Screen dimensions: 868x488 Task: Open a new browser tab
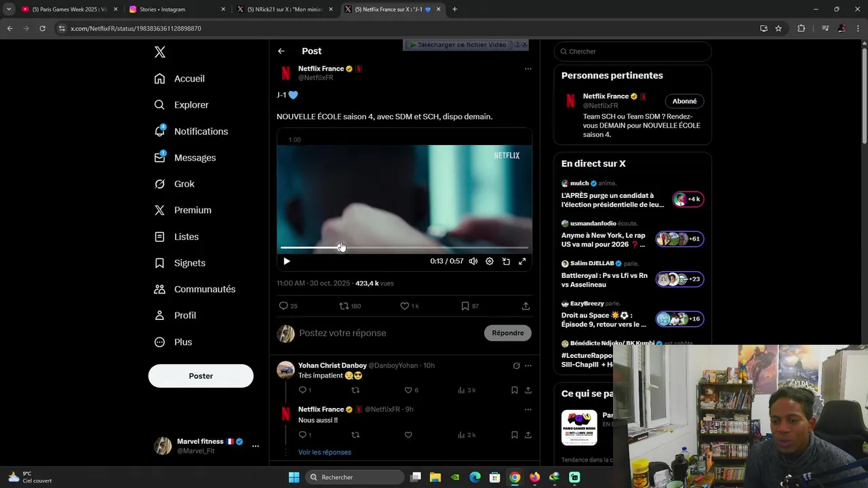[x=454, y=9]
